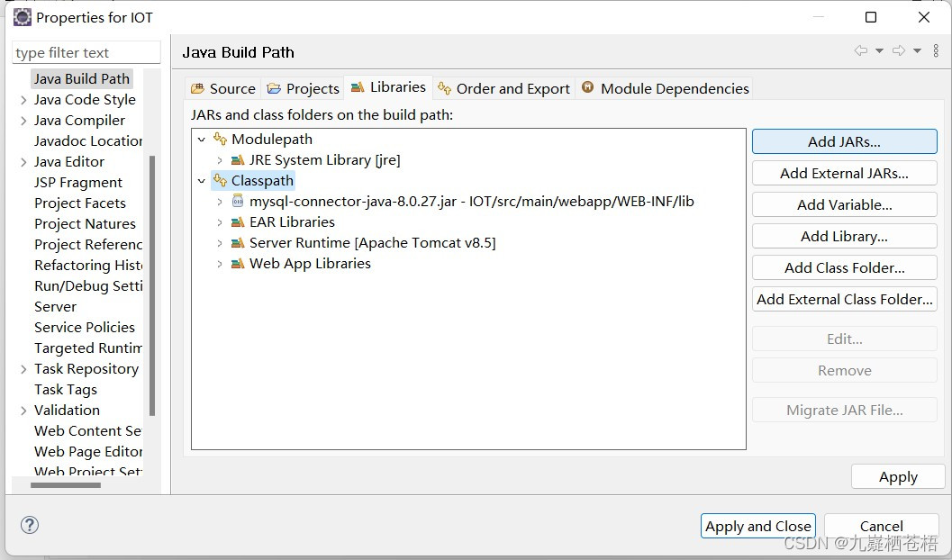
Task: Click Apply and Close
Action: tap(757, 526)
